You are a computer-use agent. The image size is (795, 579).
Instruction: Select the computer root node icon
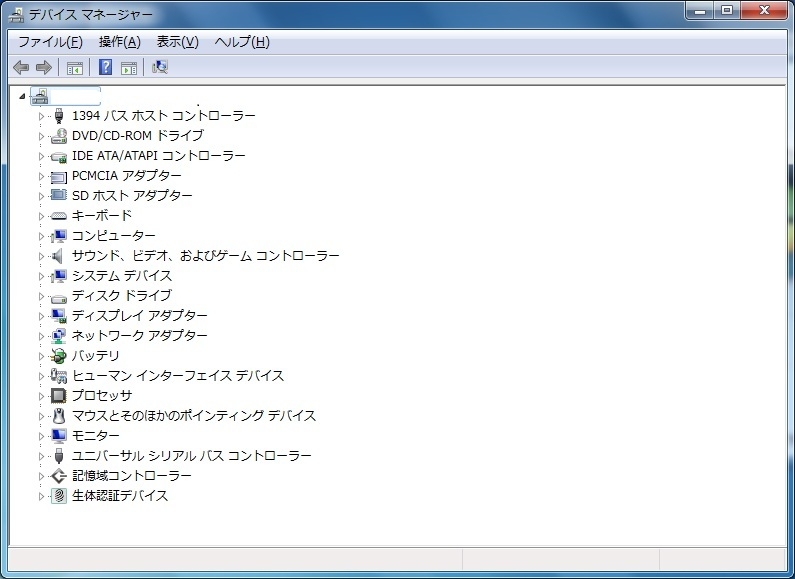pyautogui.click(x=40, y=96)
